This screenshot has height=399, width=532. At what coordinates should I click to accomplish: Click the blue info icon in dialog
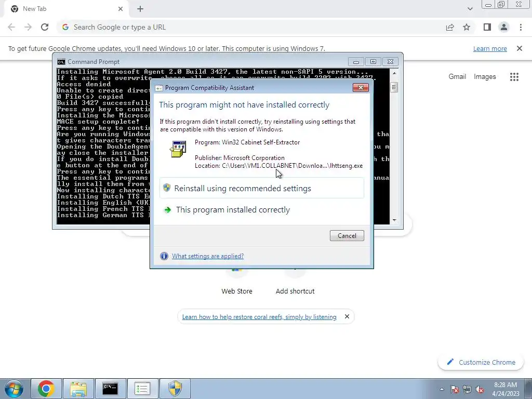click(164, 256)
